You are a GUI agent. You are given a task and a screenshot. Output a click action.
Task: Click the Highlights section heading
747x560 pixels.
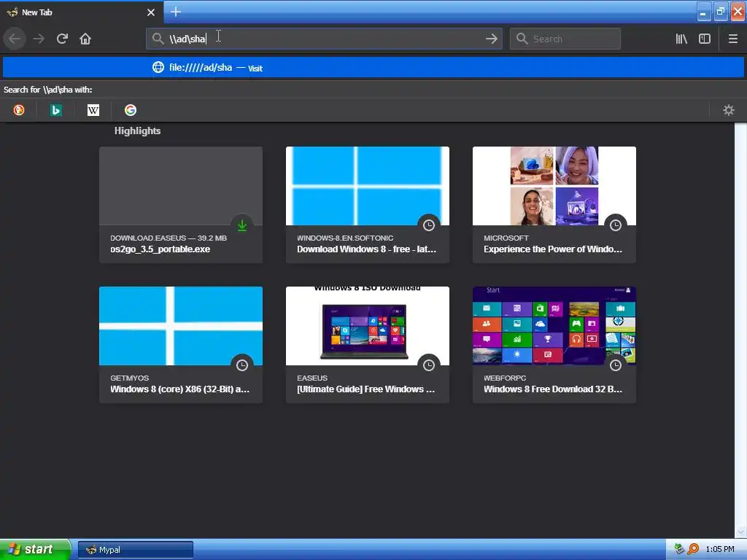pyautogui.click(x=137, y=131)
